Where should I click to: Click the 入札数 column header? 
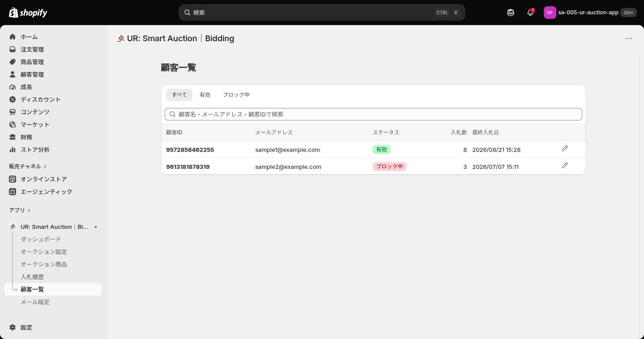pyautogui.click(x=458, y=133)
